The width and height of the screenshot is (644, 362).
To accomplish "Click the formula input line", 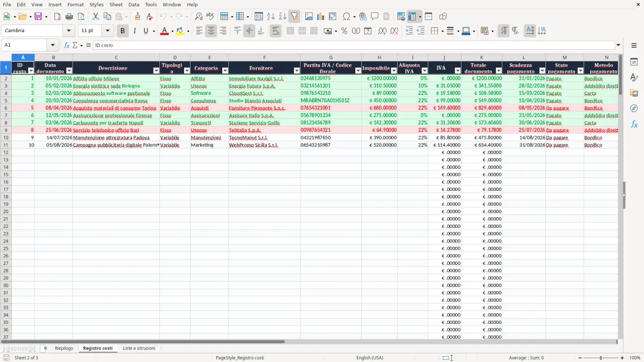I will coord(353,45).
